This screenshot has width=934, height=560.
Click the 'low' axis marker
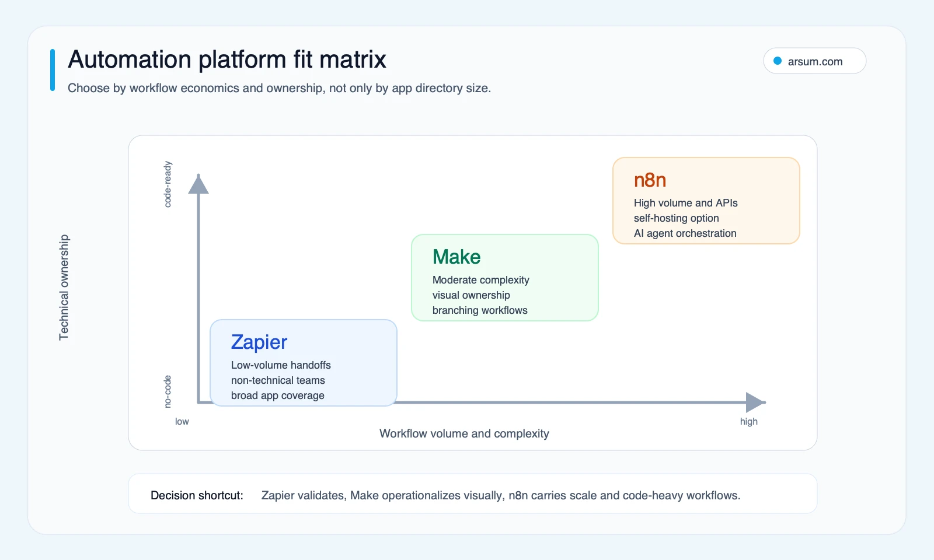[x=182, y=421]
